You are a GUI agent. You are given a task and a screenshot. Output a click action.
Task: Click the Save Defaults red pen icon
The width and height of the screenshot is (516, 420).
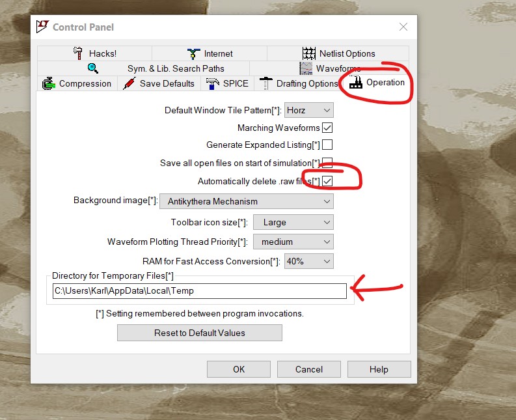pos(129,83)
